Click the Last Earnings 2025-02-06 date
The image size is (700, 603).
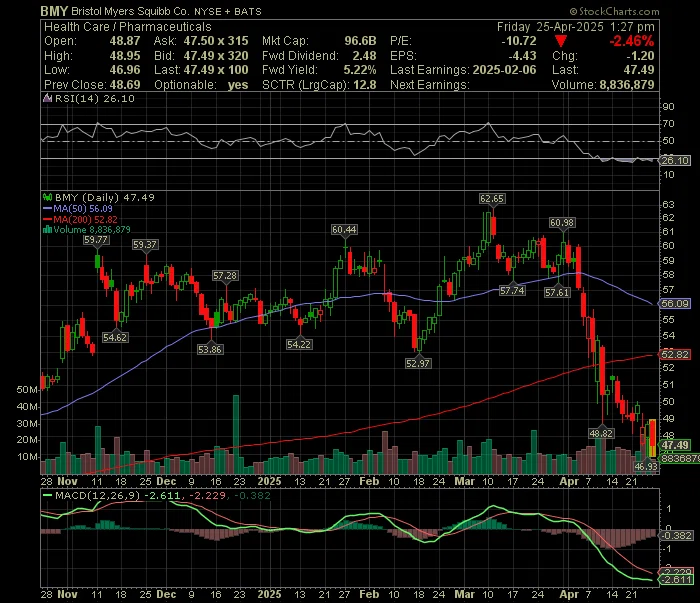(504, 70)
